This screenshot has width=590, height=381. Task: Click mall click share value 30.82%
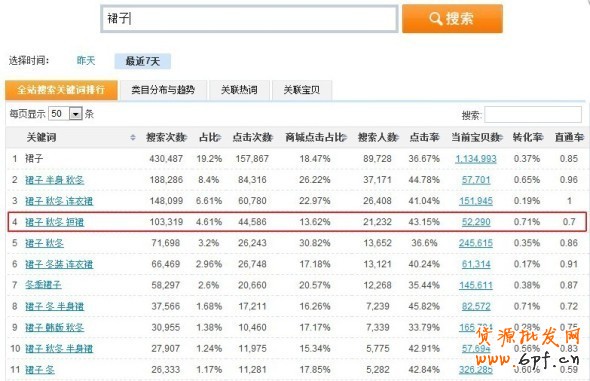(x=315, y=243)
